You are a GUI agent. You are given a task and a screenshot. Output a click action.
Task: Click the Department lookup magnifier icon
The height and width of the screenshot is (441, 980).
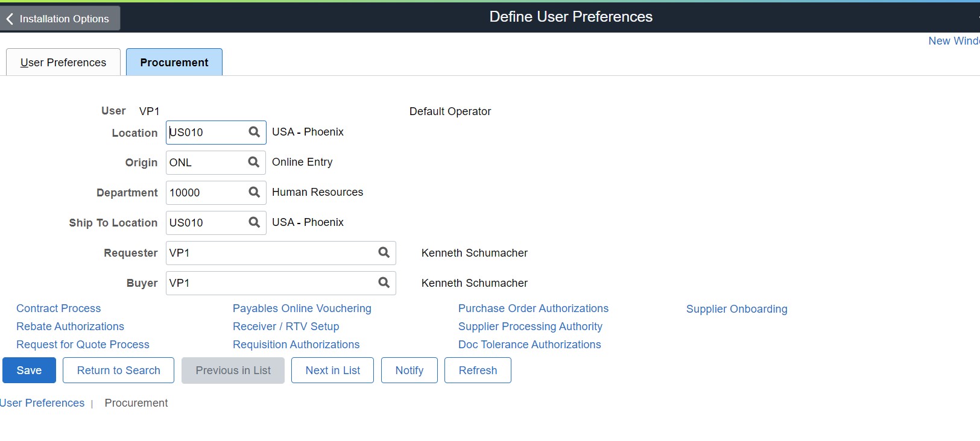pyautogui.click(x=254, y=192)
